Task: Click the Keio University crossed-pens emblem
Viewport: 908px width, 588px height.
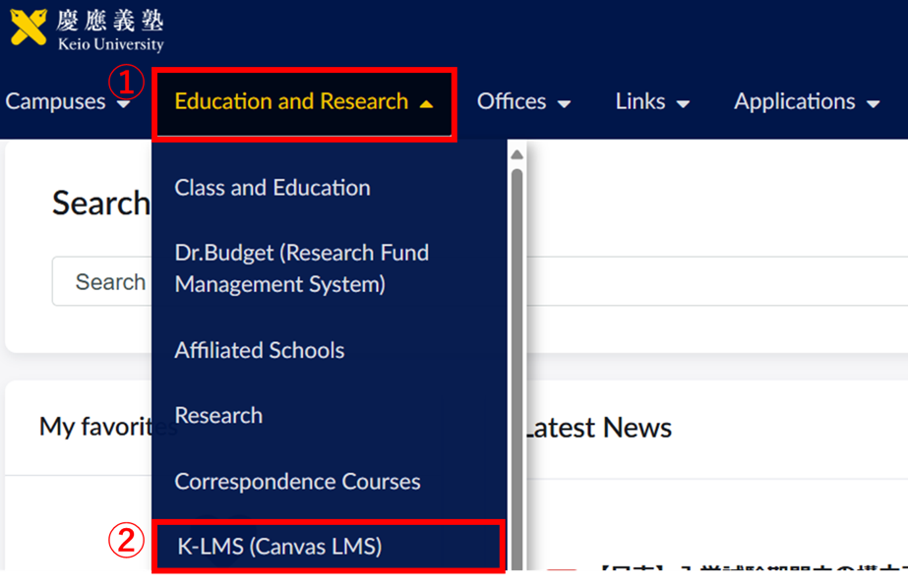Action: point(29,28)
